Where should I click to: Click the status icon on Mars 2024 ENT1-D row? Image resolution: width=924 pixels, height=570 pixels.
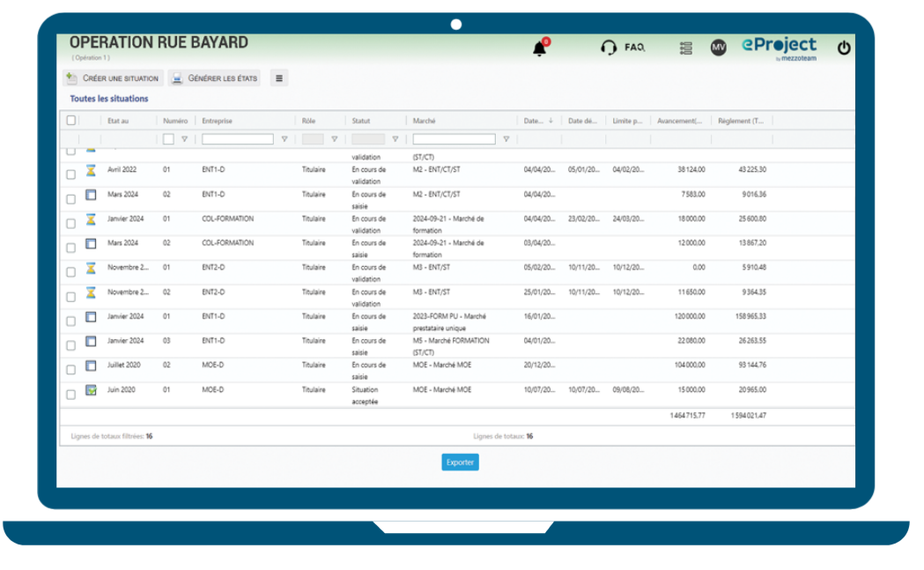point(91,195)
